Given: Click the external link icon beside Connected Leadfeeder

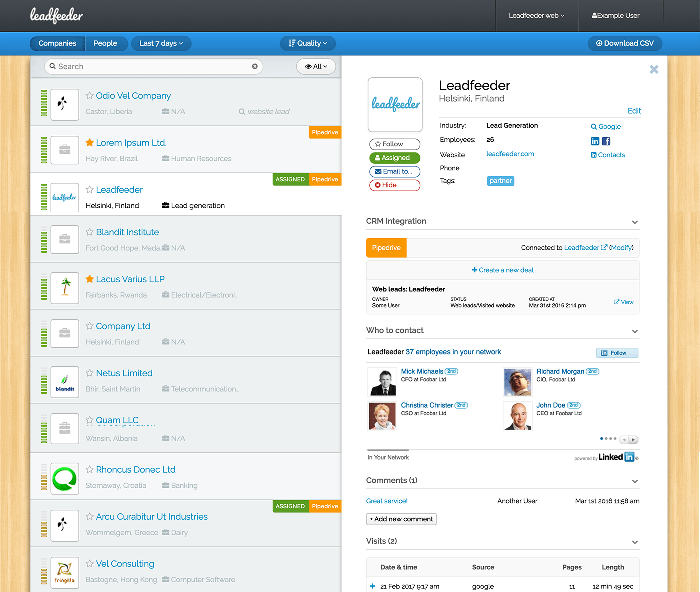Looking at the screenshot, I should click(604, 247).
